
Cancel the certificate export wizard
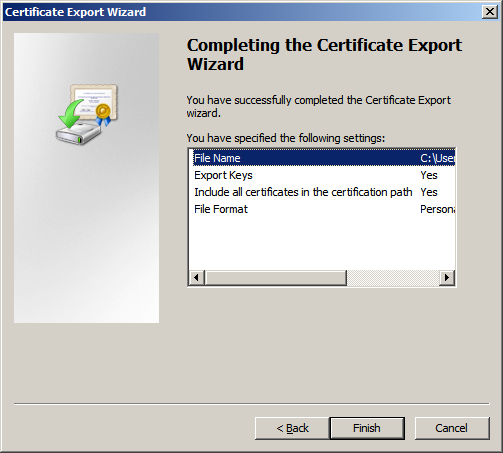452,428
